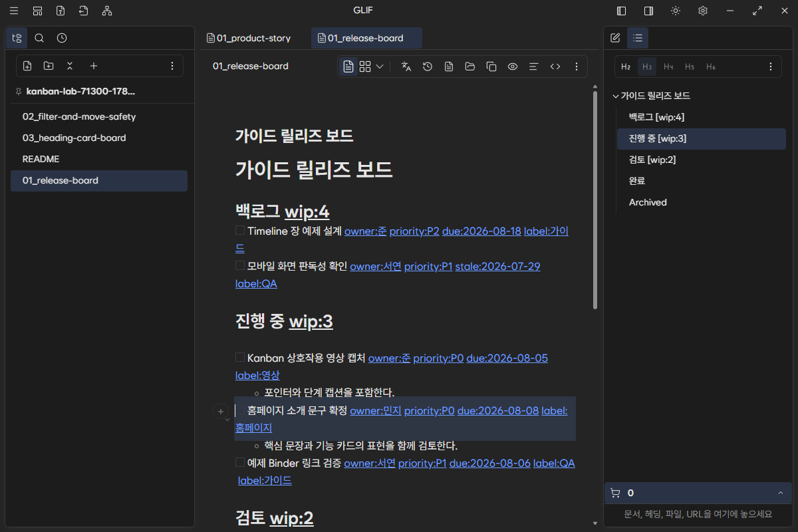Select the file tree tab in sidebar
This screenshot has width=798, height=532.
17,38
